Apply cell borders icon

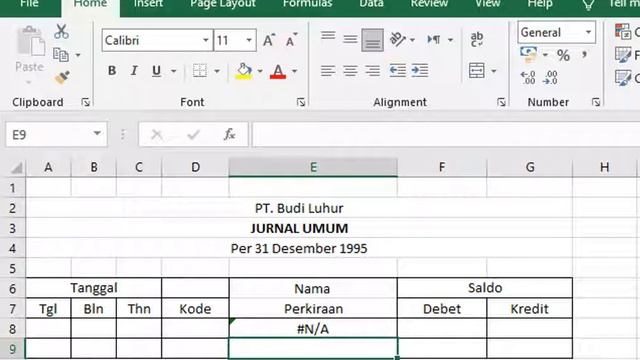[x=200, y=71]
